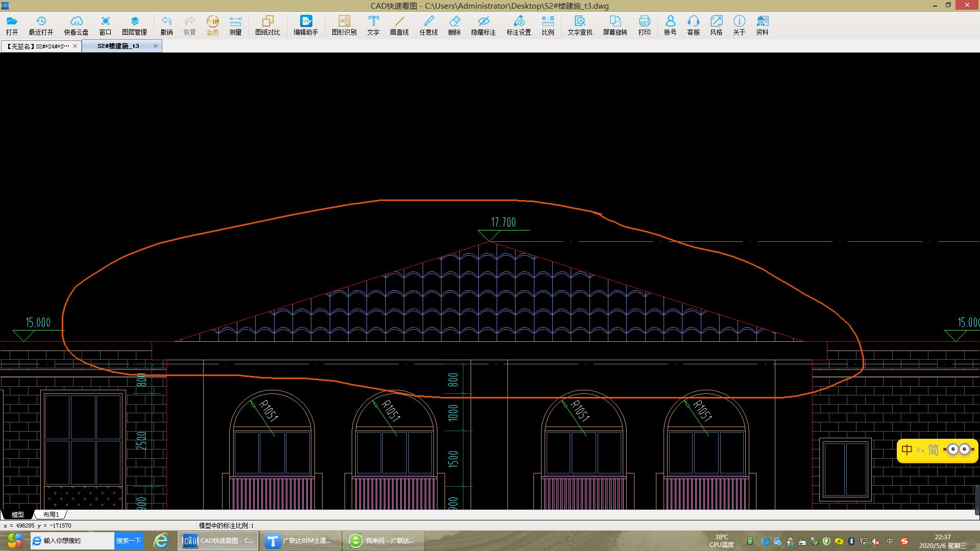
Task: Click the minion mascot on IME bar
Action: click(x=959, y=450)
